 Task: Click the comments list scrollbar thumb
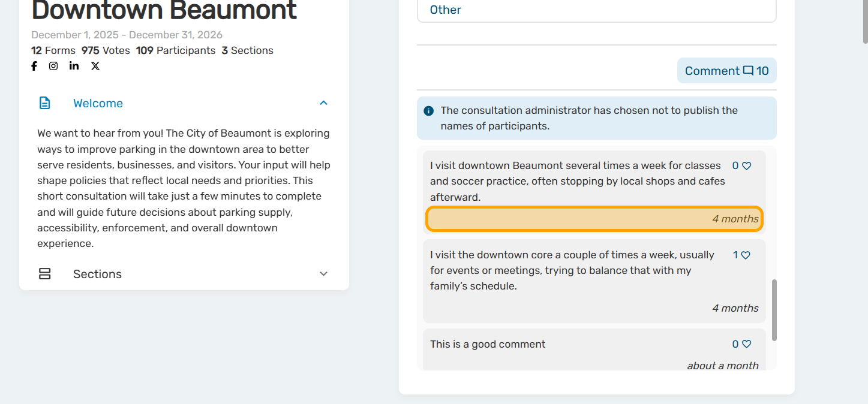pyautogui.click(x=774, y=310)
